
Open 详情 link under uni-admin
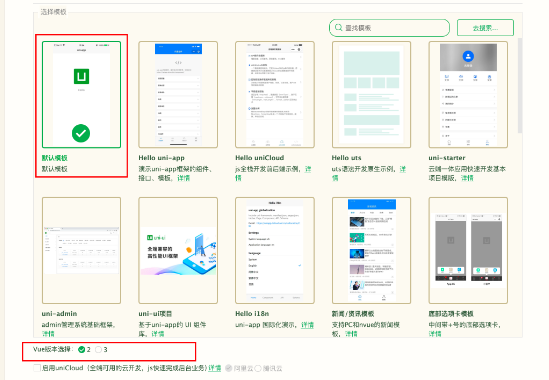coord(48,334)
